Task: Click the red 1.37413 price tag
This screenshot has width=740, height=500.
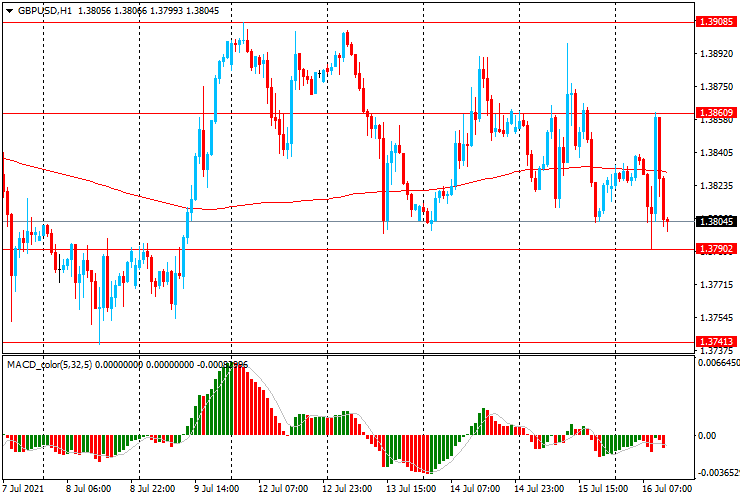Action: pos(717,342)
